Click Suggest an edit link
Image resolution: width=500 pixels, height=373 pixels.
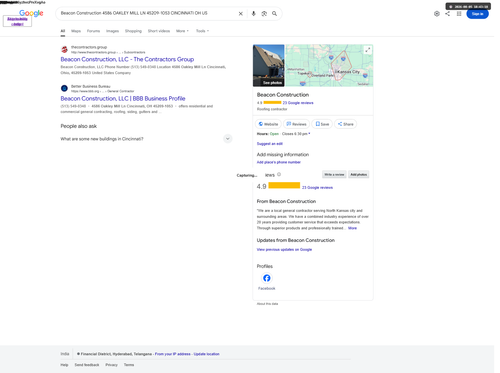tap(270, 144)
